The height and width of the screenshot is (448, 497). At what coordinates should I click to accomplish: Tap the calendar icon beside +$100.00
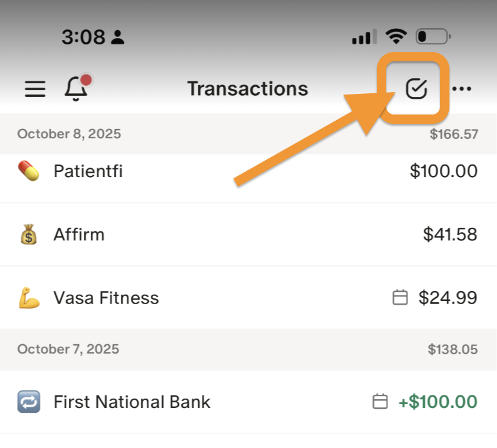tap(380, 402)
